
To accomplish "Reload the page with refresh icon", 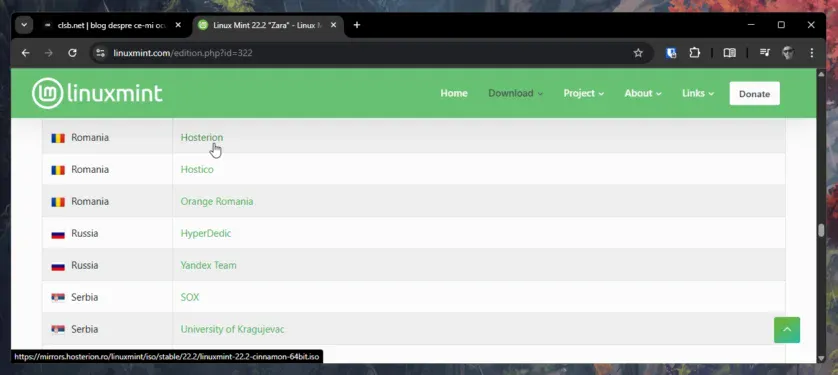I will (x=72, y=53).
